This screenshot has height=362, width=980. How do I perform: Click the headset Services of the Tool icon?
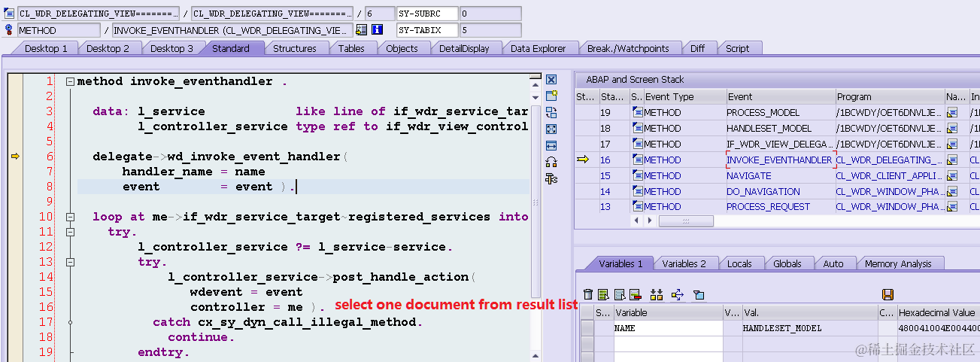pyautogui.click(x=551, y=162)
